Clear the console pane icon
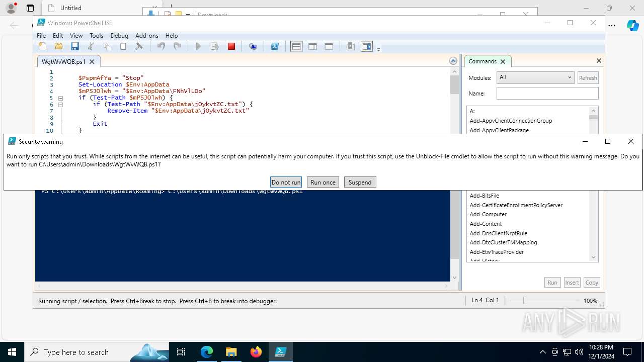Image resolution: width=644 pixels, height=362 pixels. [139, 47]
